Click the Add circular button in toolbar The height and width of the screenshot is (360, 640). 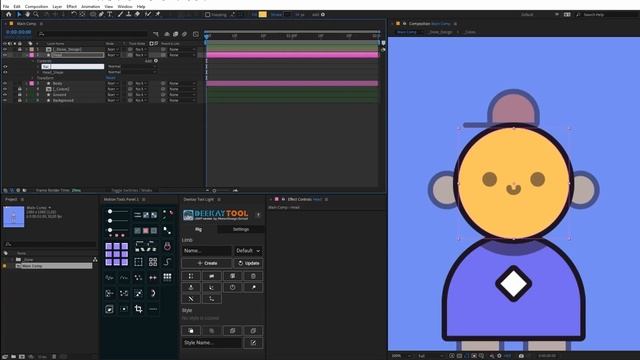click(323, 15)
